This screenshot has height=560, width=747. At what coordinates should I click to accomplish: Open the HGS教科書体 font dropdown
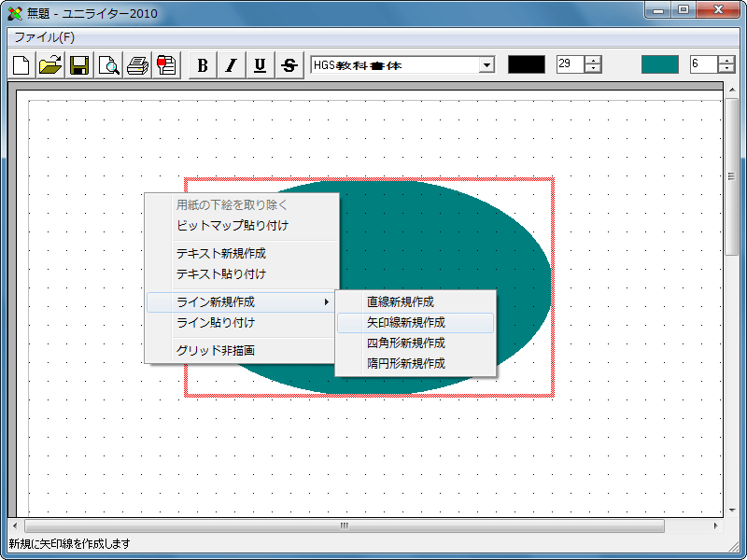pos(486,64)
